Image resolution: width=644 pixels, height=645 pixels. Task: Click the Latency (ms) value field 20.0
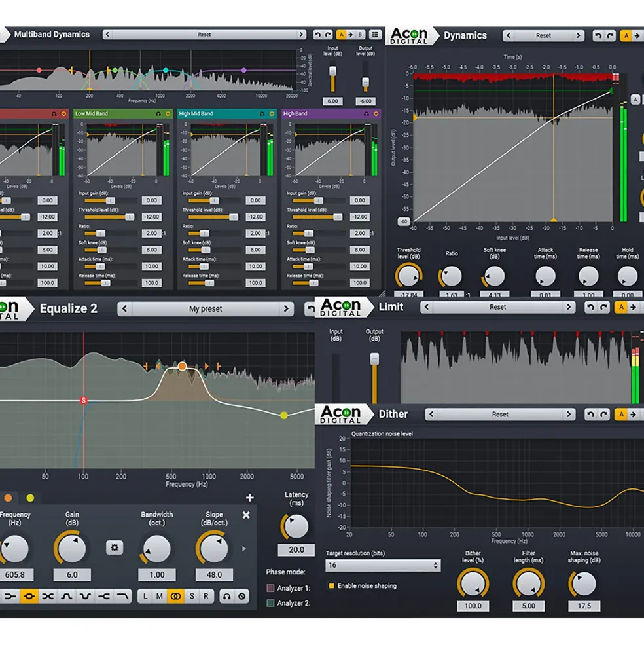pyautogui.click(x=296, y=549)
